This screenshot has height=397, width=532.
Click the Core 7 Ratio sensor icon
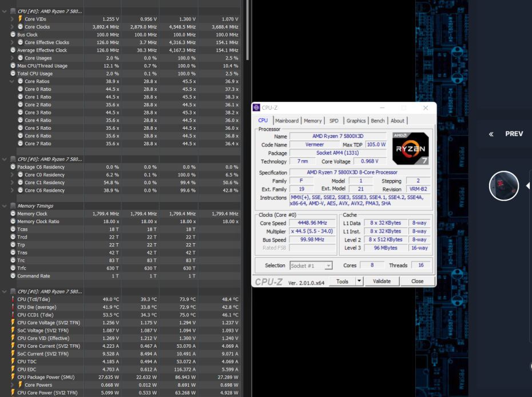(x=21, y=143)
